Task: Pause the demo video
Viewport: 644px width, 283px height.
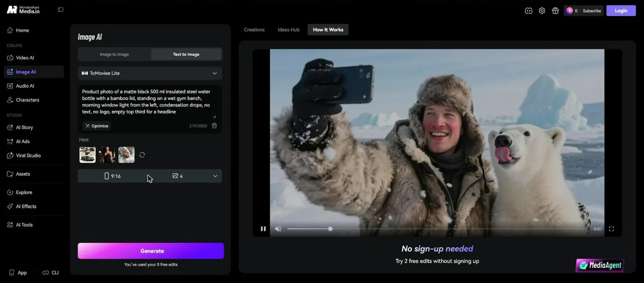Action: [263, 229]
